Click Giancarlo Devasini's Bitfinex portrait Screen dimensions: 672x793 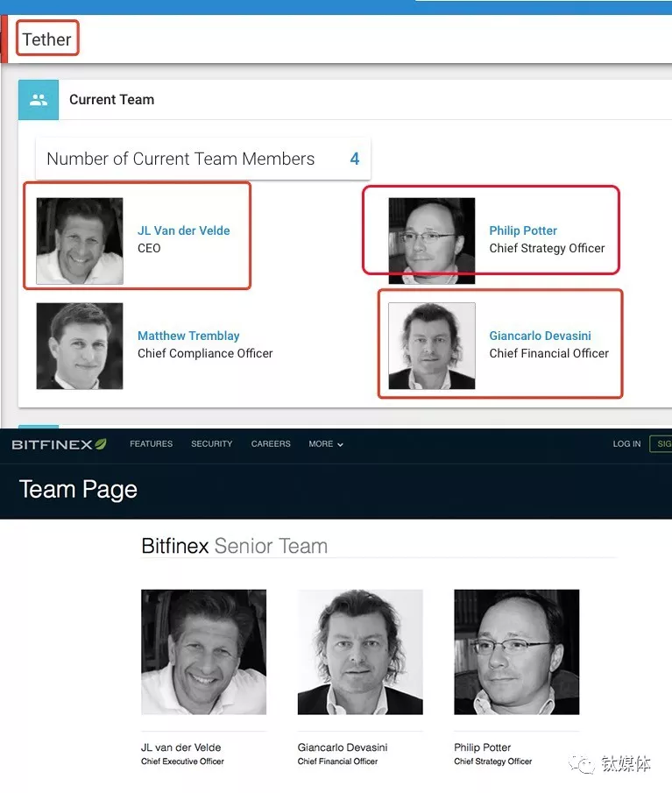tap(360, 652)
